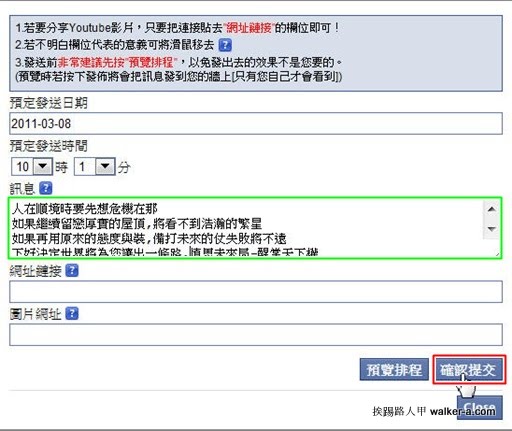The height and width of the screenshot is (431, 512).
Task: Click the walker-a.com watermark text
Action: click(463, 412)
